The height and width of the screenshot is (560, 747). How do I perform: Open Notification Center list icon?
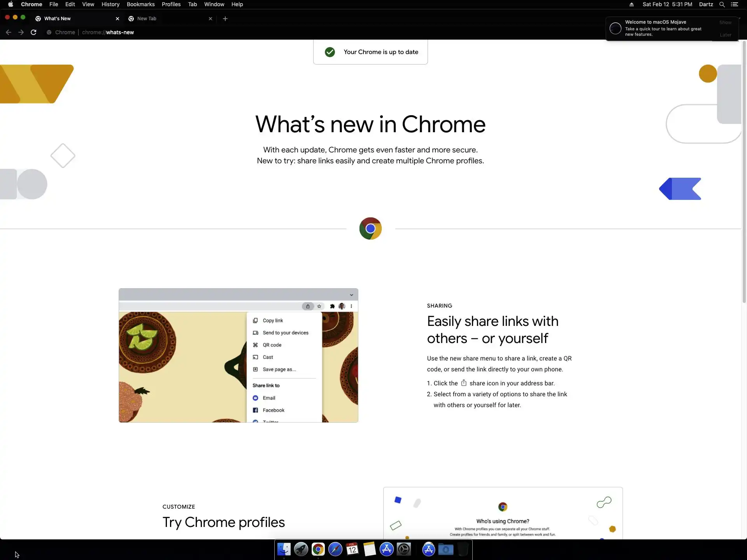pos(734,4)
